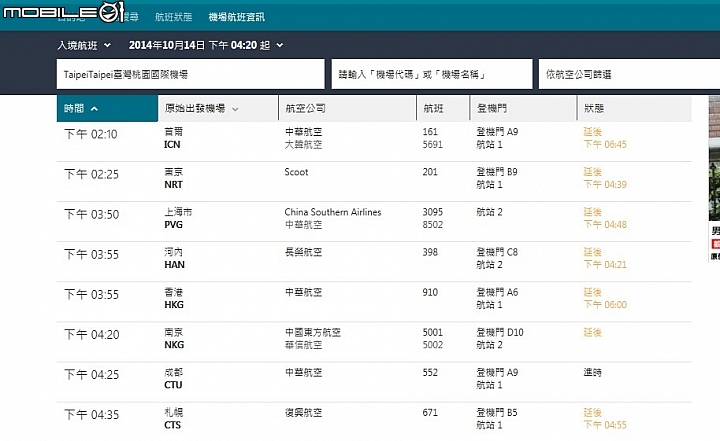720x441 pixels.
Task: Select the CTU origin cell
Action: 173,379
